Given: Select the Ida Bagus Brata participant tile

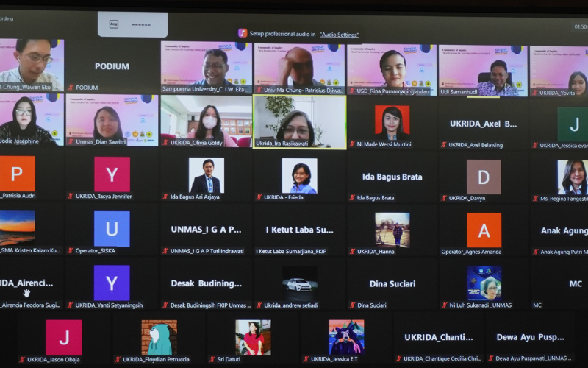Looking at the screenshot, I should coord(392,177).
